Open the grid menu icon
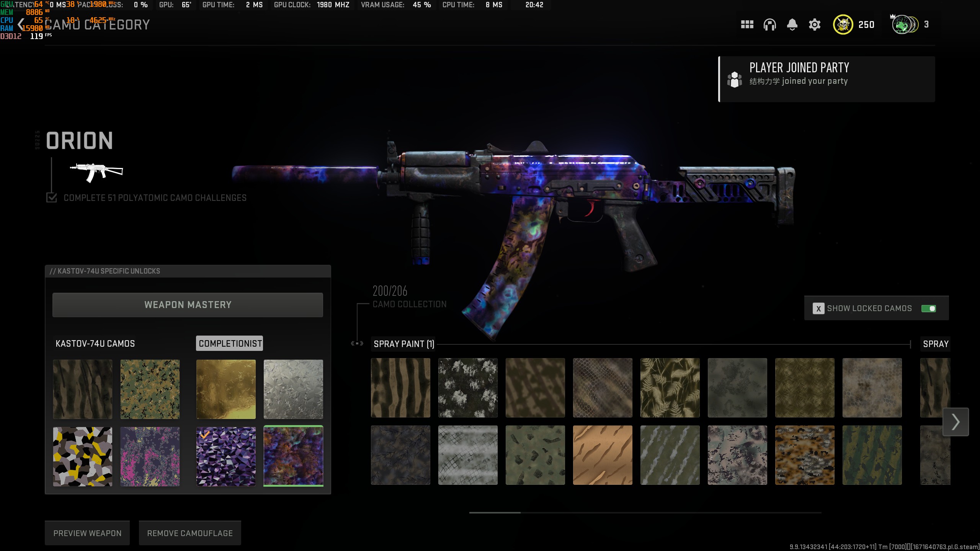This screenshot has width=980, height=551. [x=747, y=25]
